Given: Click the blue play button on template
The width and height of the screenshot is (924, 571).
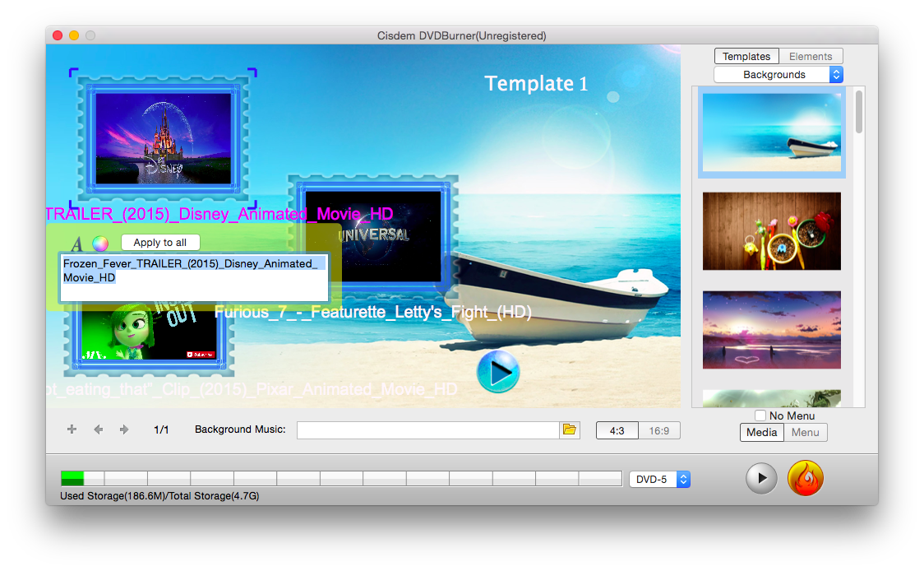Looking at the screenshot, I should [498, 372].
